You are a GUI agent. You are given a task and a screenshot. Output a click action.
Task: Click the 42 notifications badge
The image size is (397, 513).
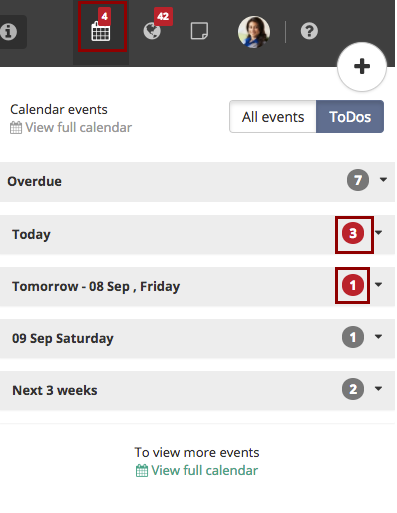point(163,16)
